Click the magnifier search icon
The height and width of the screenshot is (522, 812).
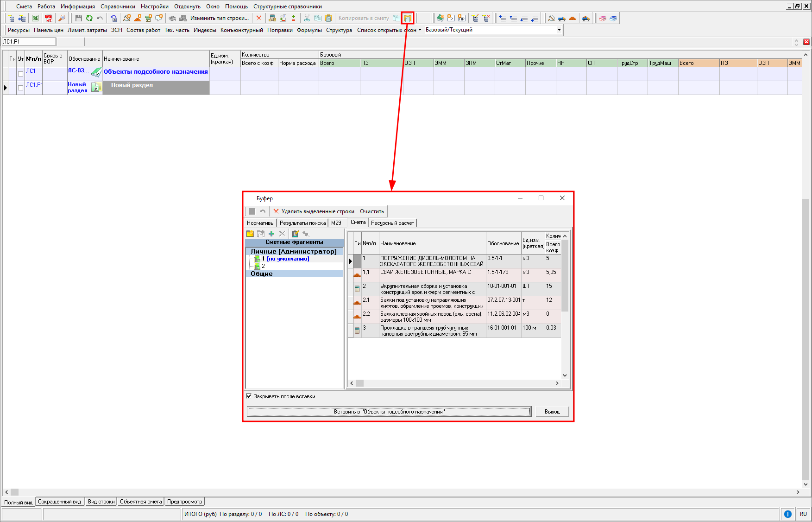coord(62,18)
